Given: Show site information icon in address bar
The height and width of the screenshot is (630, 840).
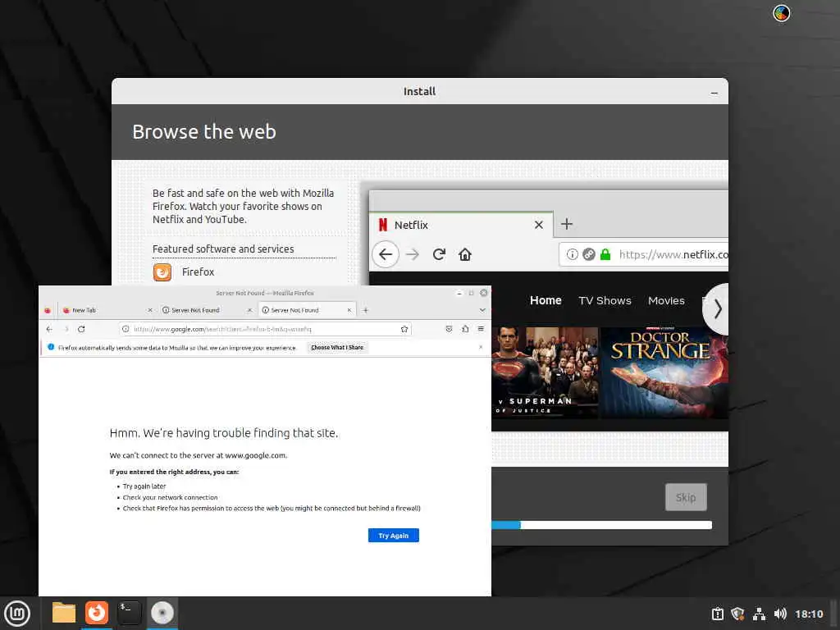Looking at the screenshot, I should (x=126, y=329).
